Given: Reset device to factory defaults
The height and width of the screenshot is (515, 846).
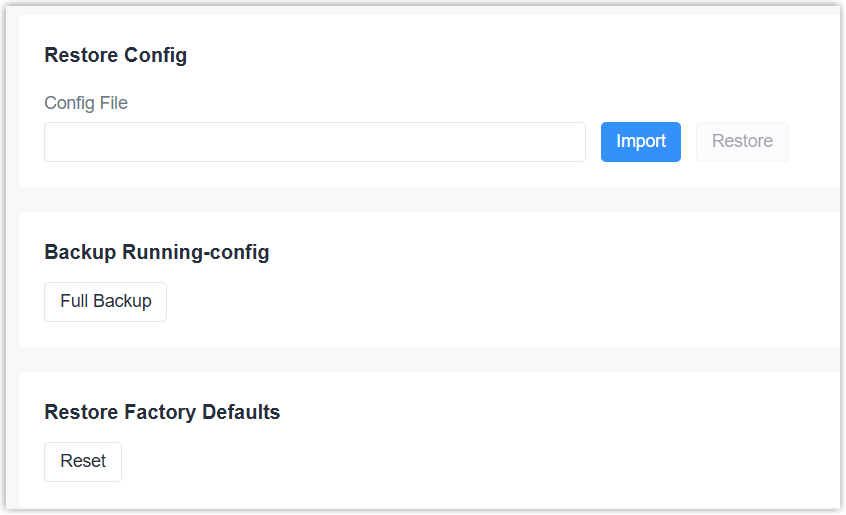Looking at the screenshot, I should [83, 462].
